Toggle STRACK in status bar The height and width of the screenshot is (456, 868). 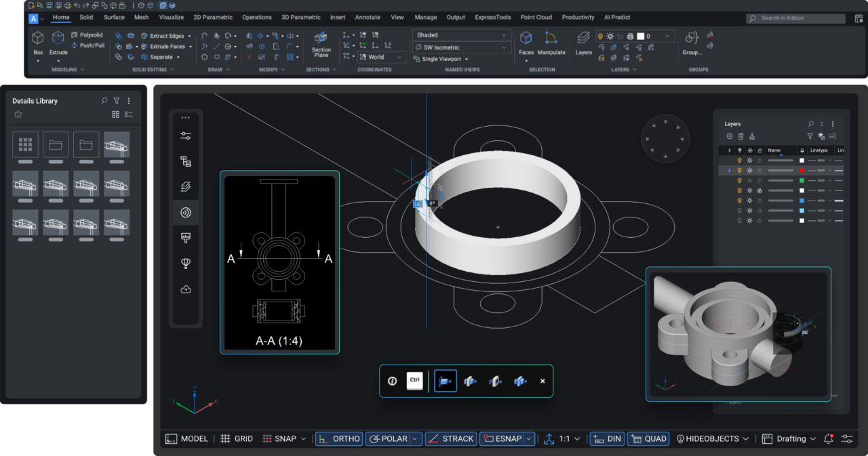coord(451,439)
